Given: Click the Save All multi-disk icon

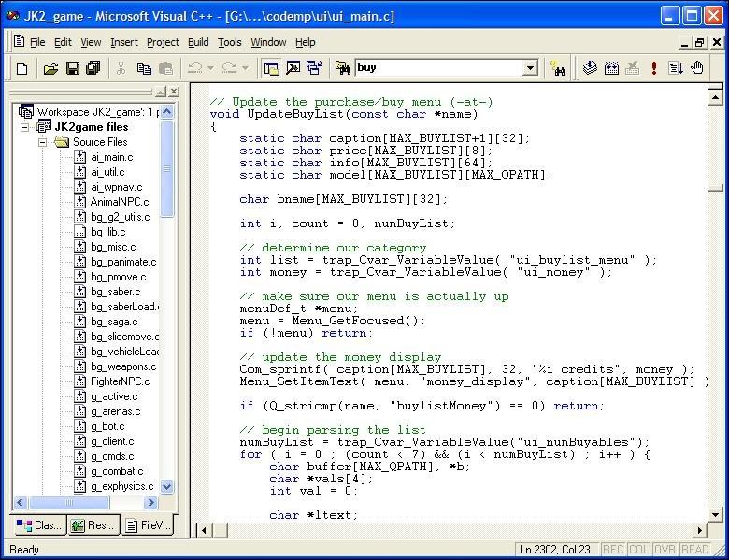Looking at the screenshot, I should point(93,68).
